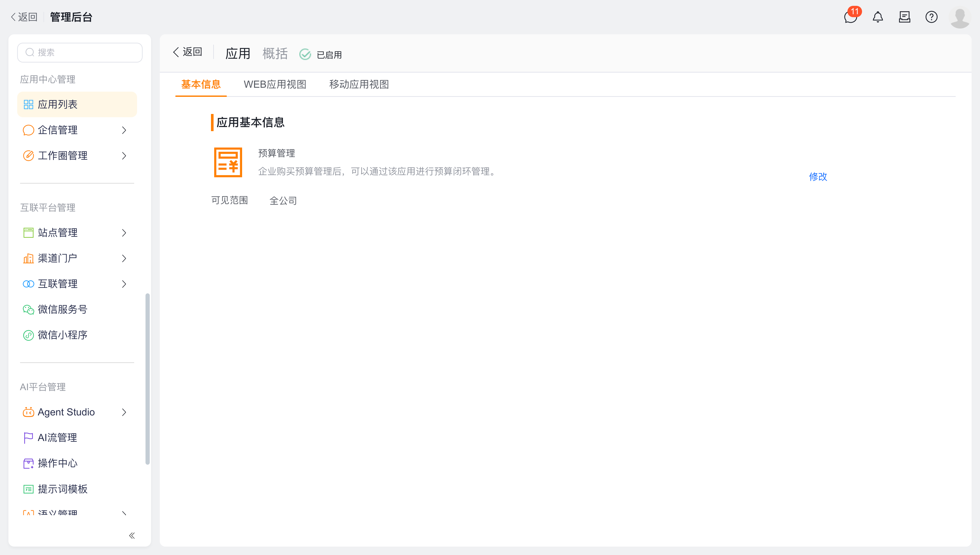Click the 已启用 status label
Viewport: 980px width, 555px height.
click(x=329, y=55)
